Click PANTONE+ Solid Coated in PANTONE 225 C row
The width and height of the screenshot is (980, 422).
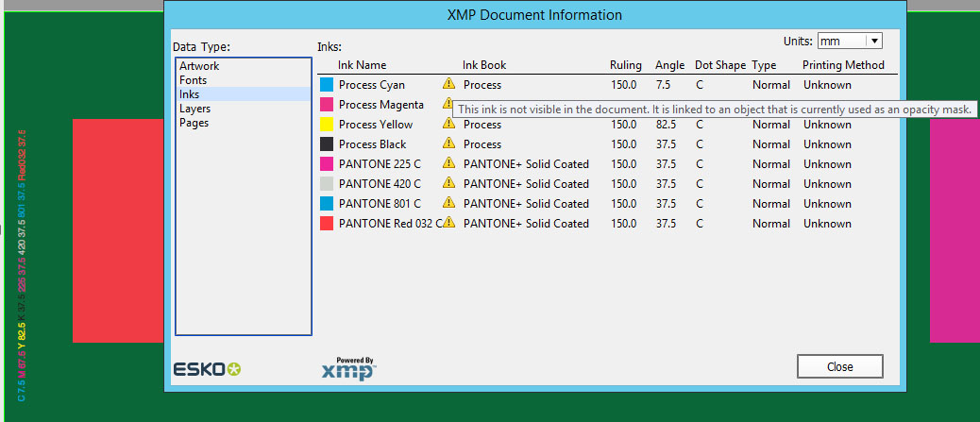(526, 164)
